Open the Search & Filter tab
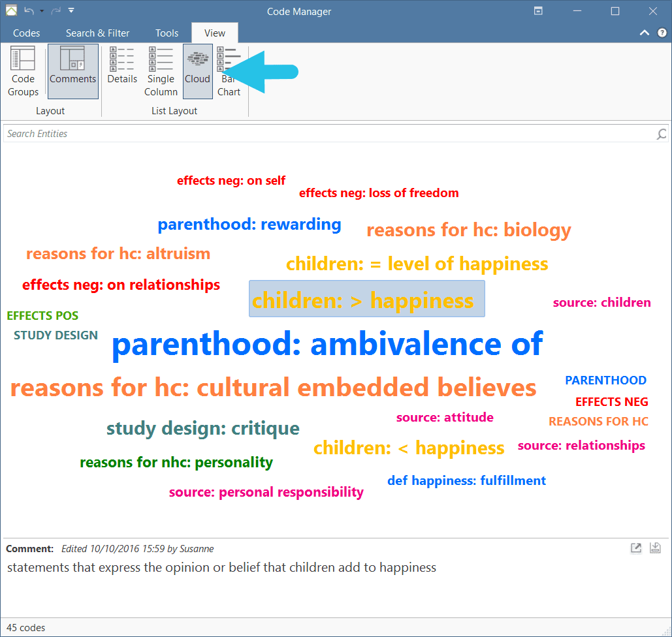 pos(97,33)
